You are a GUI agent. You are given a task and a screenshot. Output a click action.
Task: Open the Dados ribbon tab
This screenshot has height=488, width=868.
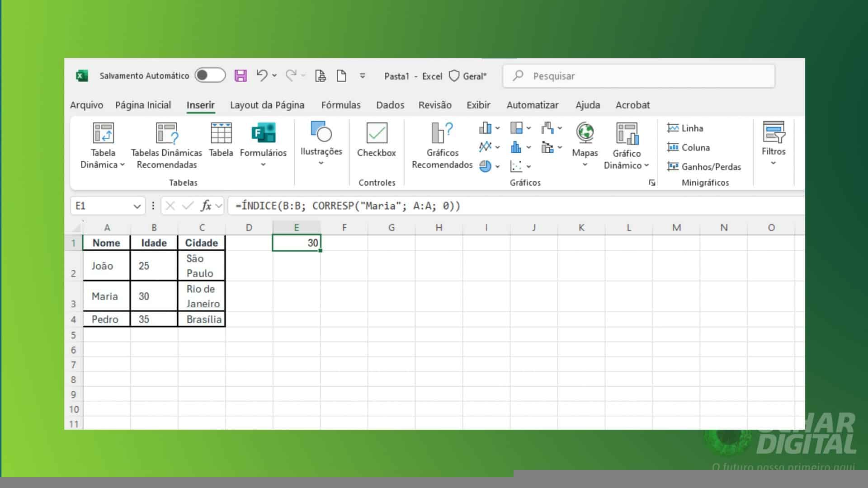click(390, 105)
